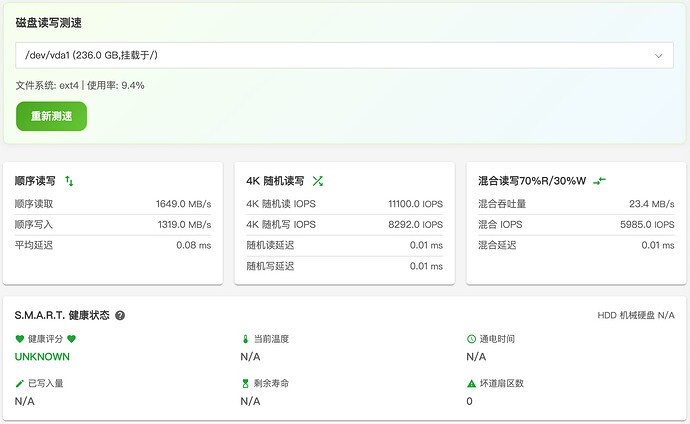Image resolution: width=690 pixels, height=424 pixels.
Task: Click the 4K 随机读写 card title
Action: click(275, 181)
